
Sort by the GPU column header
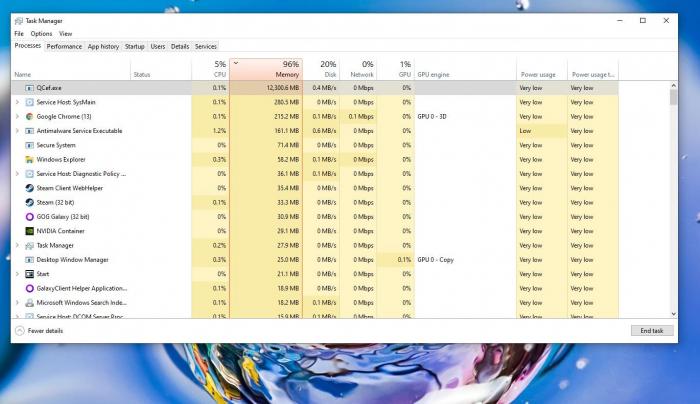tap(396, 70)
